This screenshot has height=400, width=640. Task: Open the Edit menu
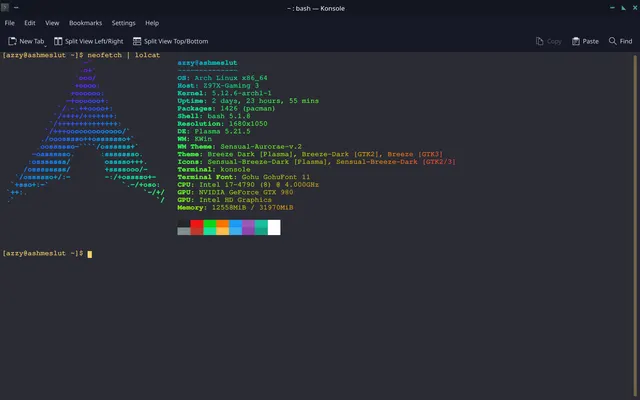pyautogui.click(x=30, y=23)
